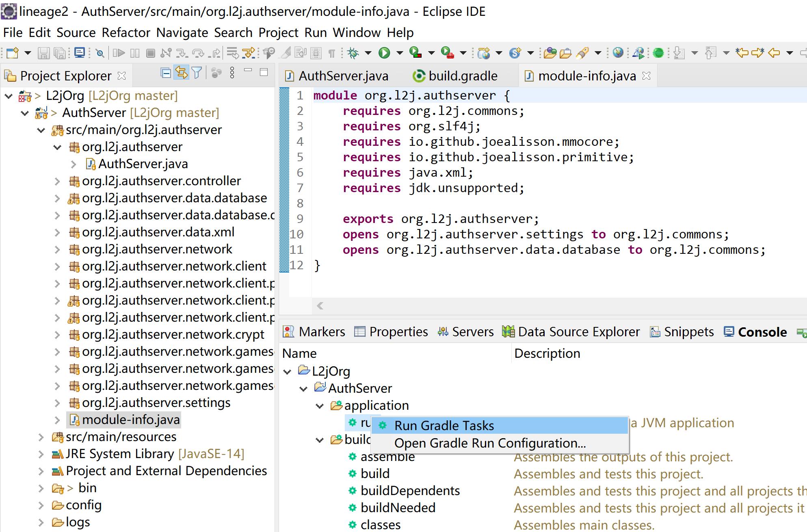
Task: Select the buildDependents Gradle task
Action: 410,491
